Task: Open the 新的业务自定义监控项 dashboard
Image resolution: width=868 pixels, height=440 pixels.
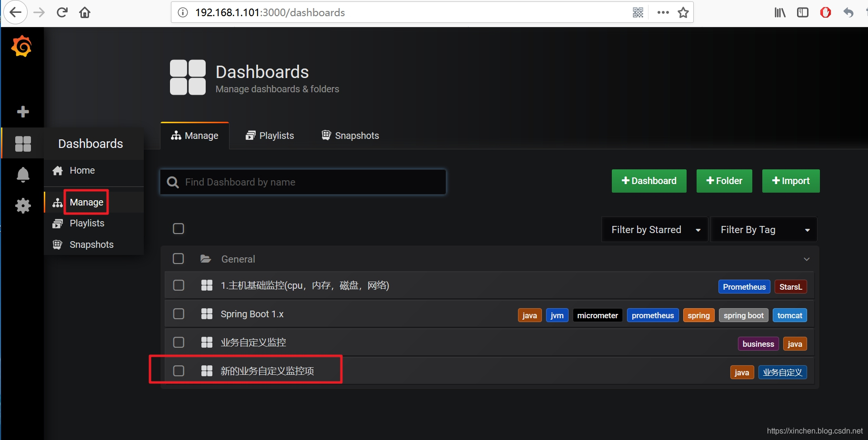Action: pyautogui.click(x=267, y=371)
